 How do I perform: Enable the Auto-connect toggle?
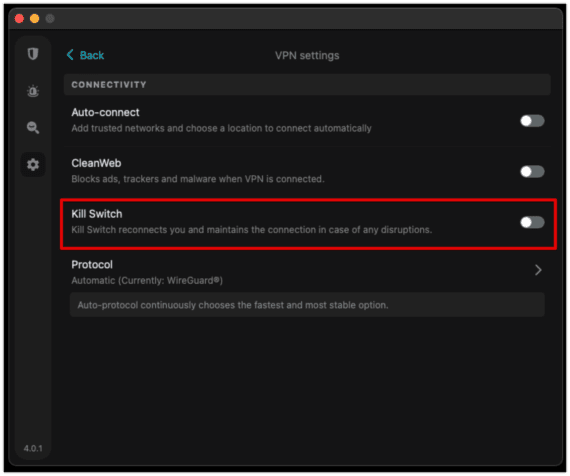coord(532,121)
